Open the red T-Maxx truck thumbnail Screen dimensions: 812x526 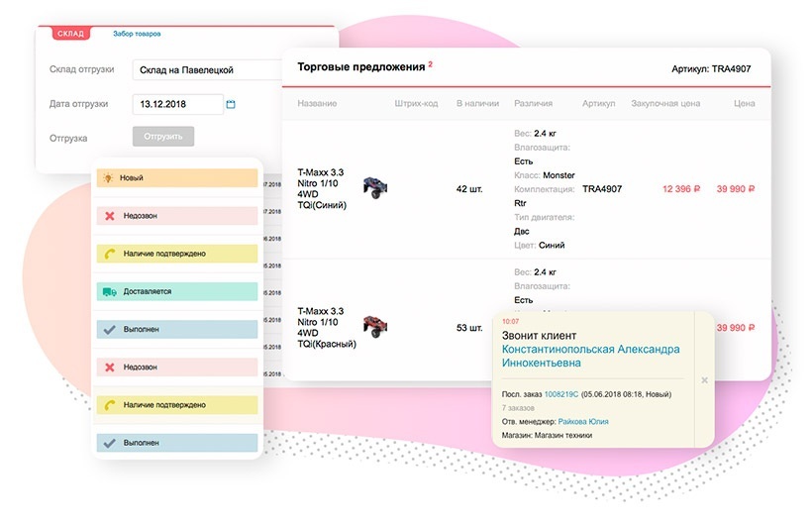[x=375, y=326]
